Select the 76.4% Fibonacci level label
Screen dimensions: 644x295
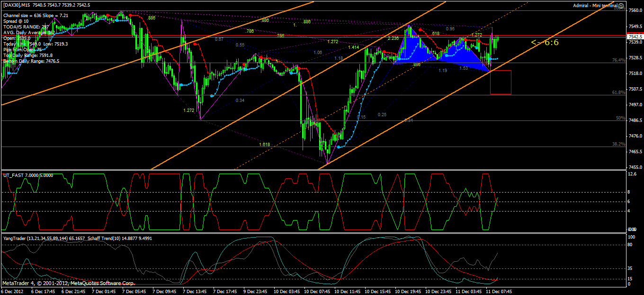tap(618, 60)
